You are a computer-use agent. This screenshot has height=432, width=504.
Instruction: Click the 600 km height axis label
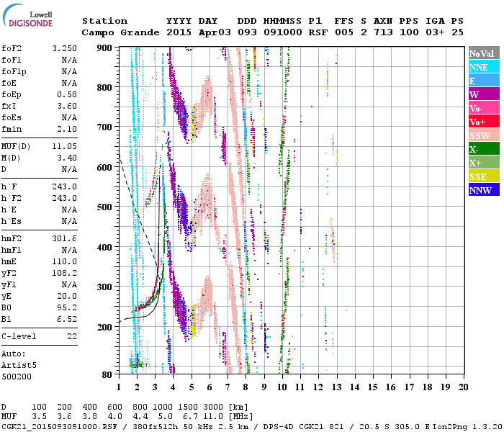pos(104,167)
